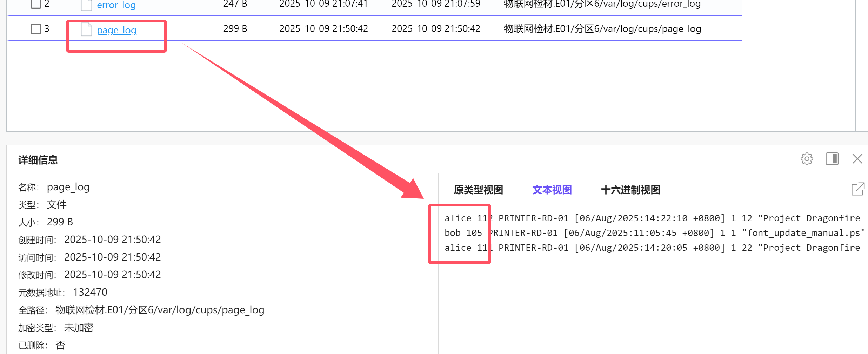Open the page_log file link
The width and height of the screenshot is (868, 354).
point(116,30)
